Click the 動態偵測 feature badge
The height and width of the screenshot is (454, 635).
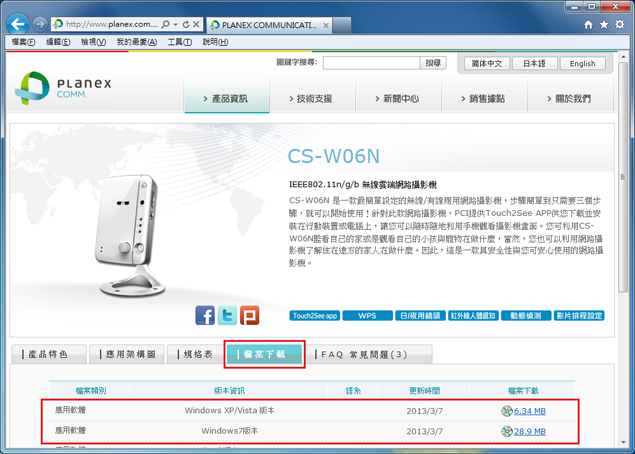coord(526,315)
